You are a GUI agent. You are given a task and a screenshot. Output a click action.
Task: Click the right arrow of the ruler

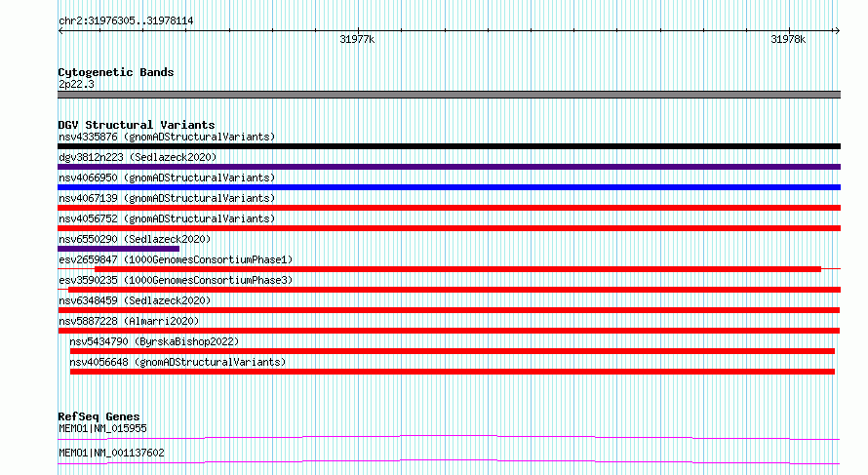(837, 31)
